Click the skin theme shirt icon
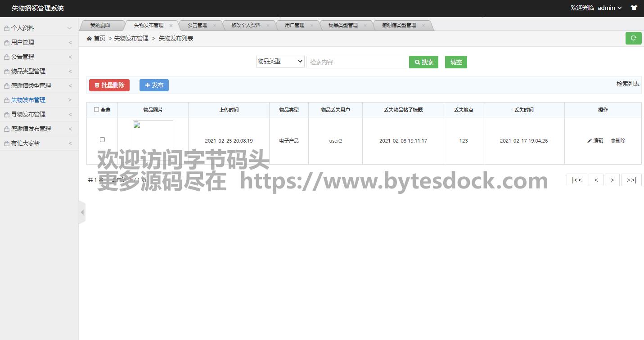The width and height of the screenshot is (644, 340). (x=634, y=8)
